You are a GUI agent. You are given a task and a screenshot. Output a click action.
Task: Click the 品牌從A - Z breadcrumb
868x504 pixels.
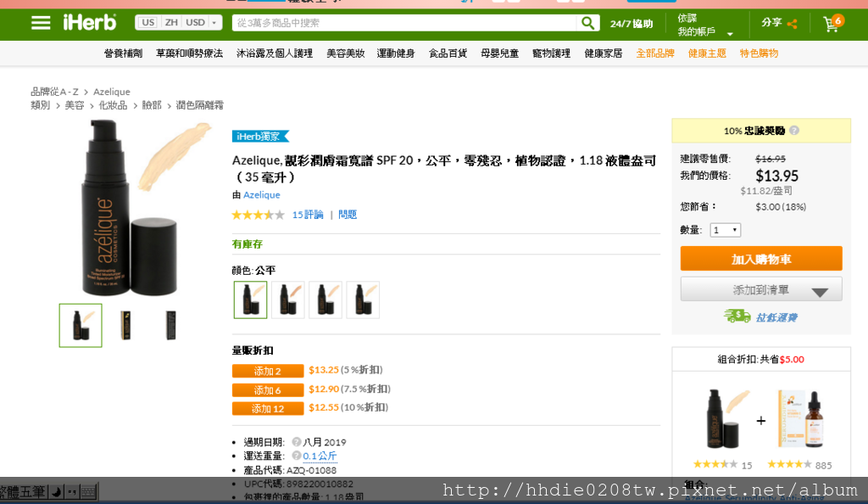pyautogui.click(x=54, y=92)
